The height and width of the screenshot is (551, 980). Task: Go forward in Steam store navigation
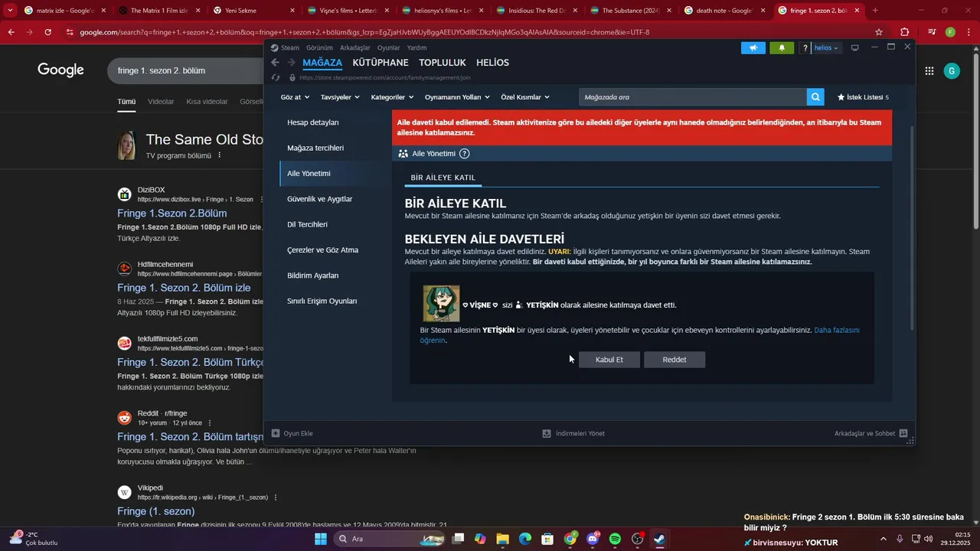[291, 63]
